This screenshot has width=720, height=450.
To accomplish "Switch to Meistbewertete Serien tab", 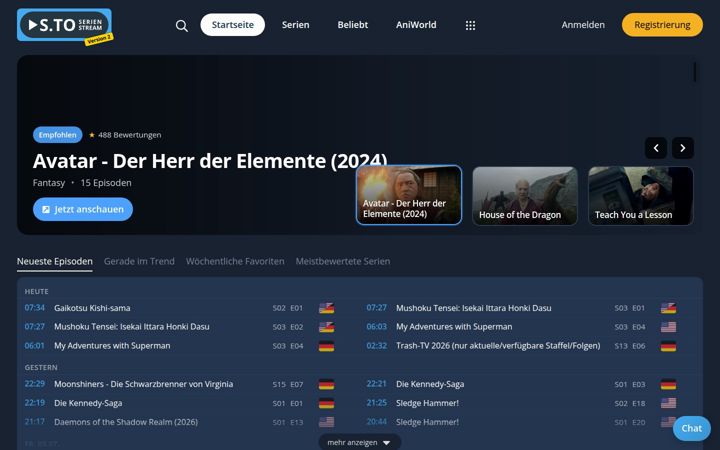I will (x=343, y=261).
